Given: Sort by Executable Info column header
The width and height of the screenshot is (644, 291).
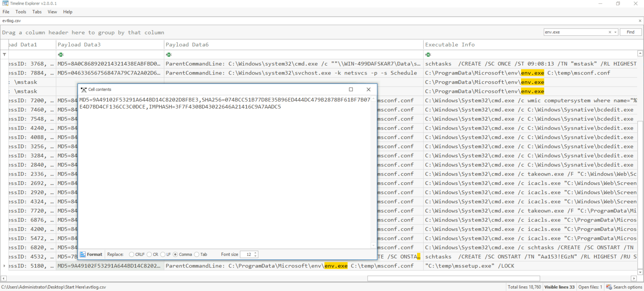Looking at the screenshot, I should point(530,45).
